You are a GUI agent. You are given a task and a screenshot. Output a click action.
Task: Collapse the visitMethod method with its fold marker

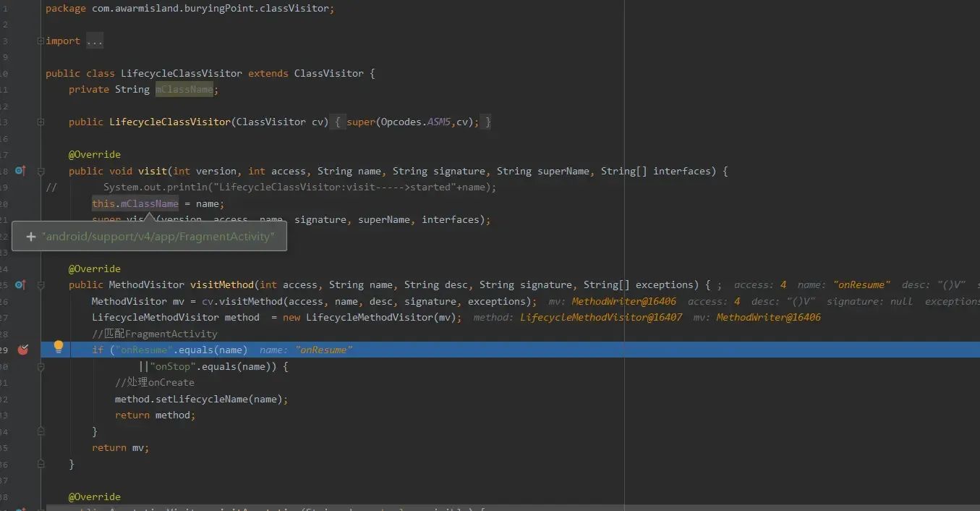41,285
